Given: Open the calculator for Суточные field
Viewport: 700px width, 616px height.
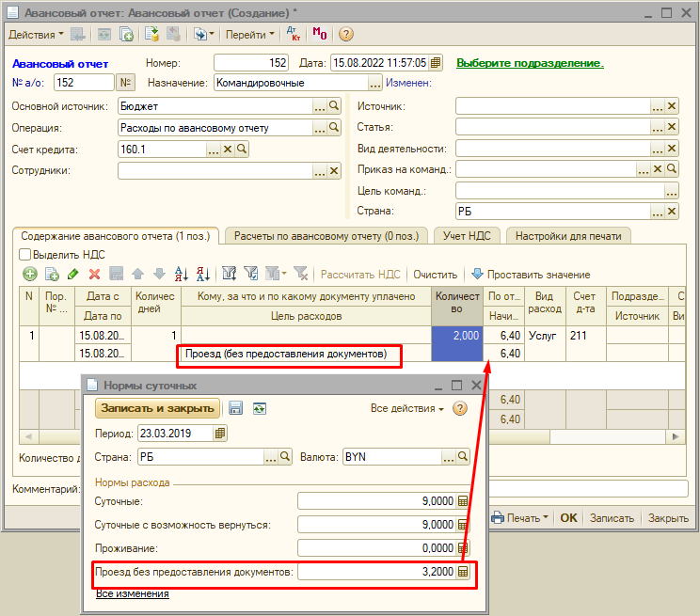Looking at the screenshot, I should [x=462, y=501].
